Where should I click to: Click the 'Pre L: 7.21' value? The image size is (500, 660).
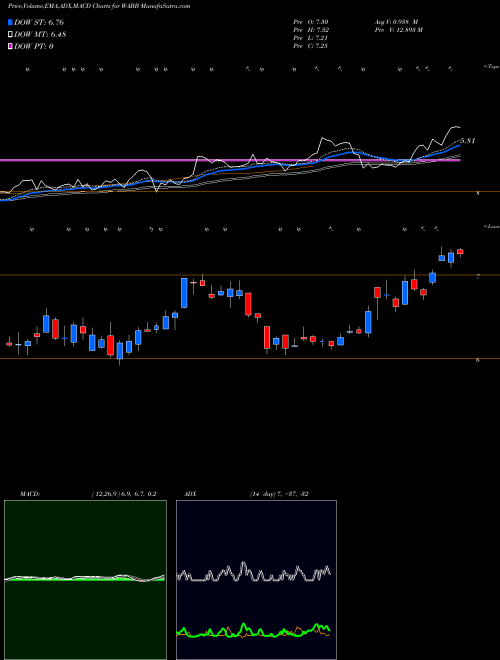tap(311, 38)
